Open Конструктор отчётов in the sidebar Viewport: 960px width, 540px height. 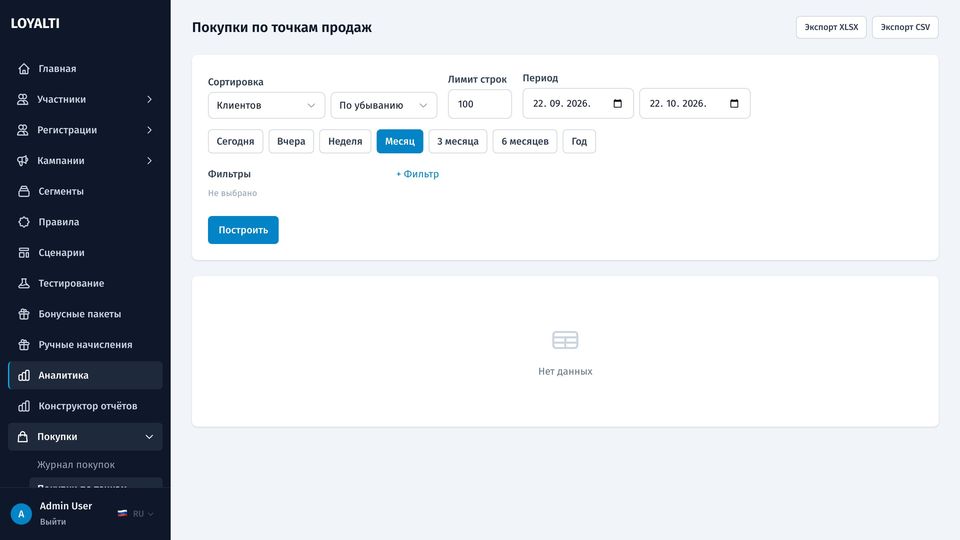tap(85, 406)
